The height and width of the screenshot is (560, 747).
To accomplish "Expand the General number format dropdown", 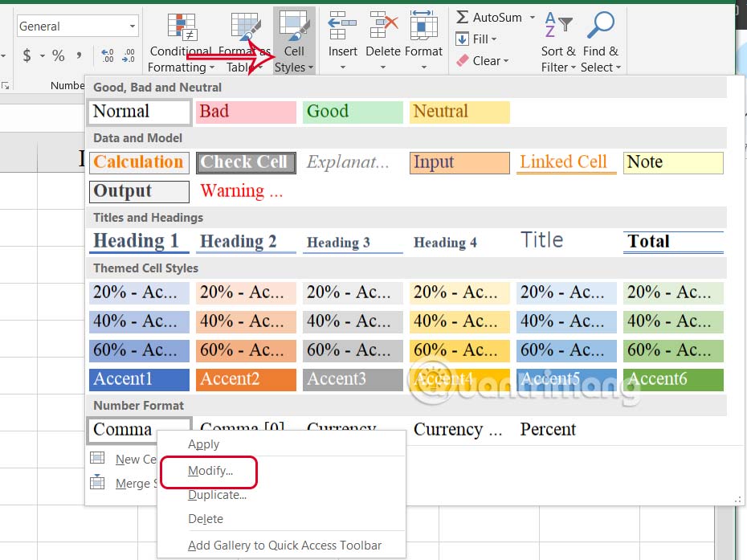I will 133,27.
